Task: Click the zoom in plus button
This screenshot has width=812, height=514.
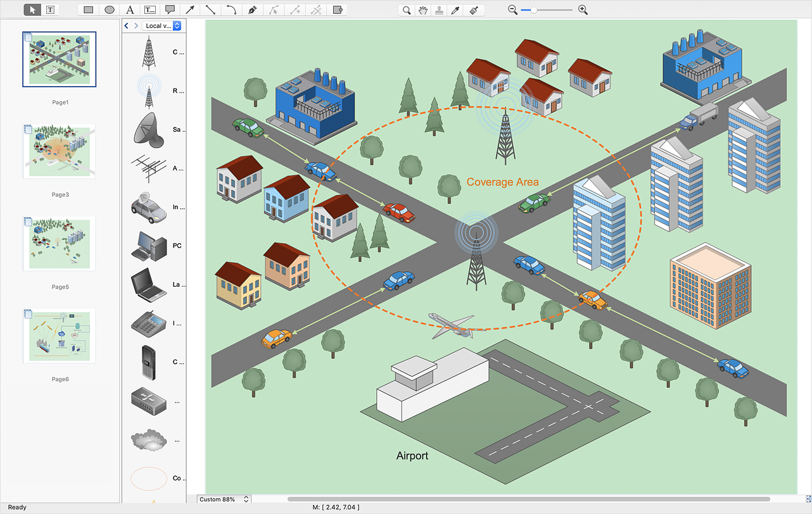Action: pos(583,10)
